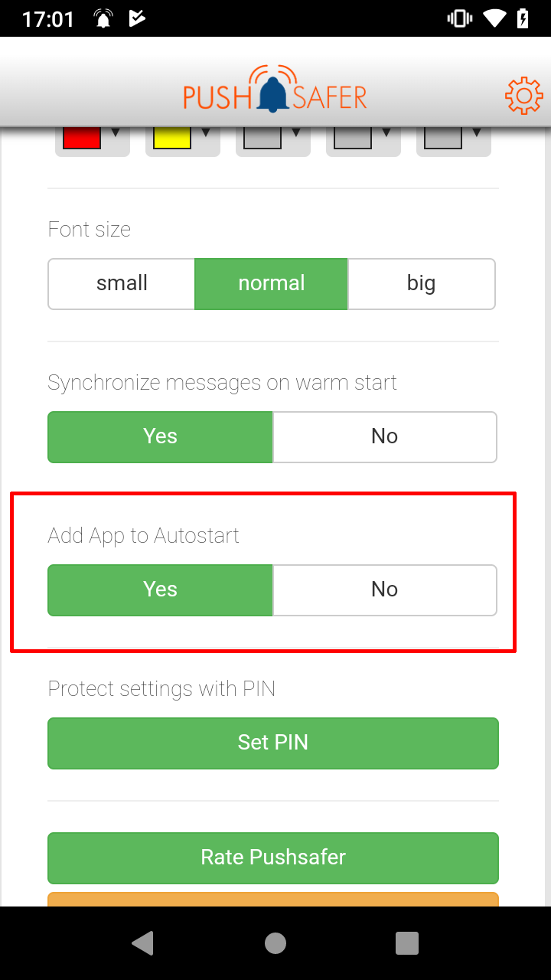Keep Autostart enabled by tapping Yes
The height and width of the screenshot is (980, 551).
[x=160, y=590]
